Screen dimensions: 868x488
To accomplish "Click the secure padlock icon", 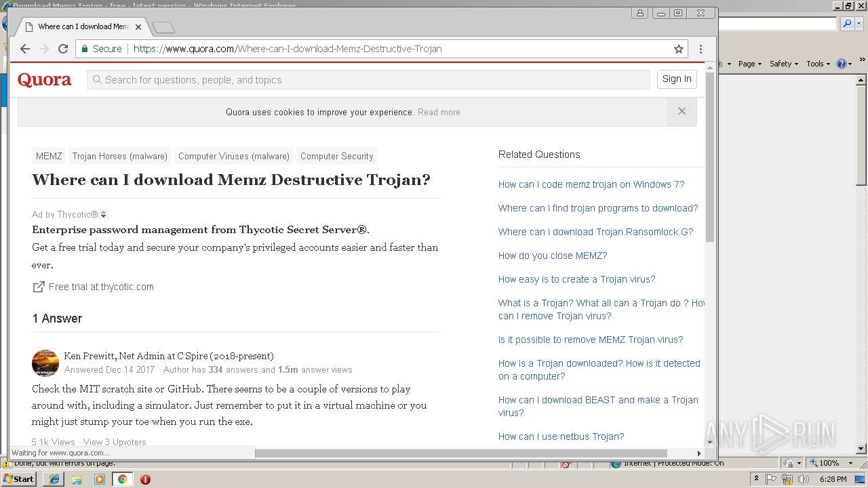I will pos(85,49).
